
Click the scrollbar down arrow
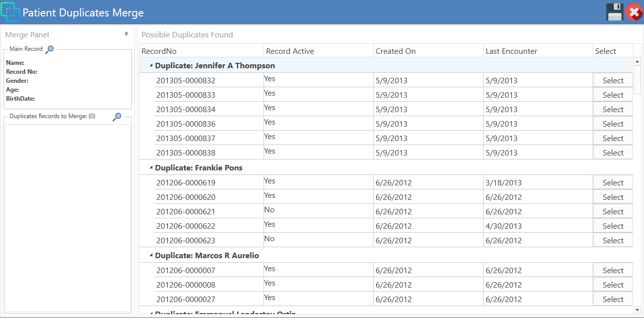(637, 310)
